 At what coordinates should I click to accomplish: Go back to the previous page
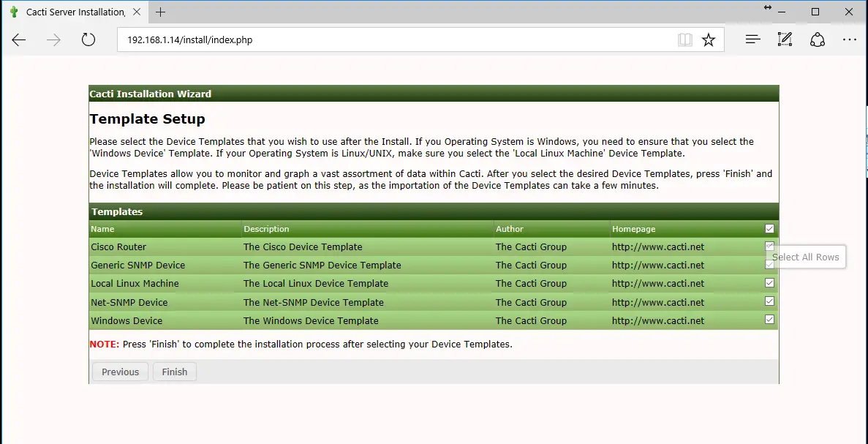(19, 39)
